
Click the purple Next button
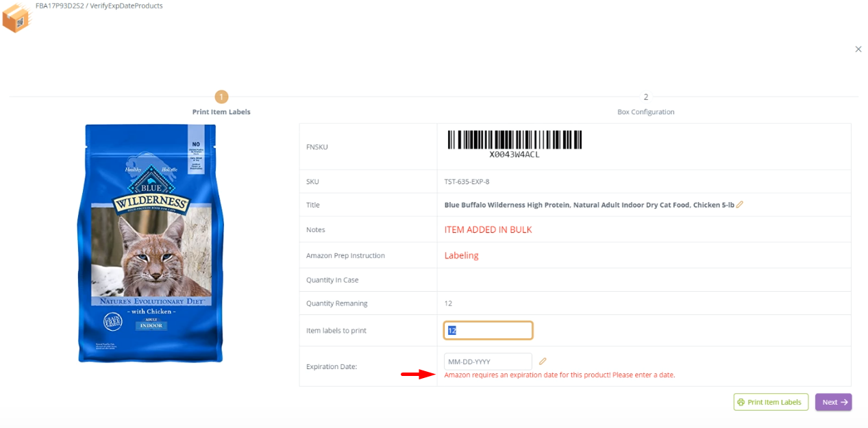point(833,402)
